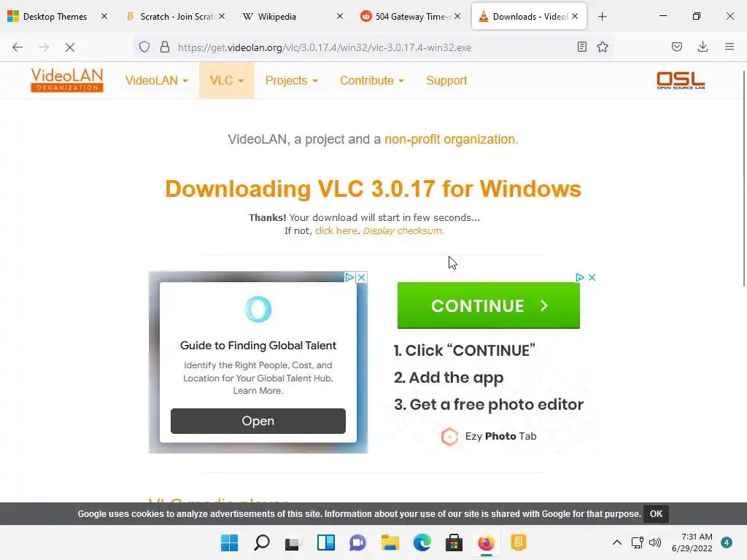Open the volume control in system tray
The width and height of the screenshot is (747, 560).
(656, 542)
